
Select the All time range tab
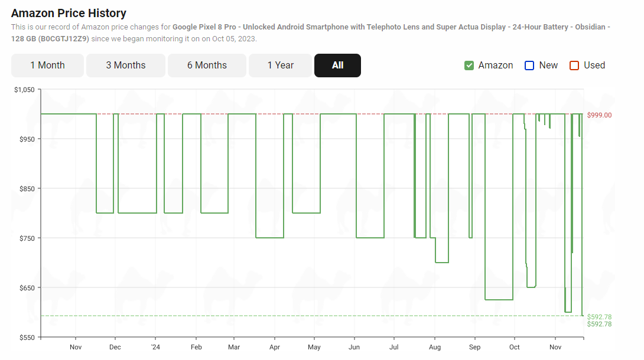(x=337, y=65)
